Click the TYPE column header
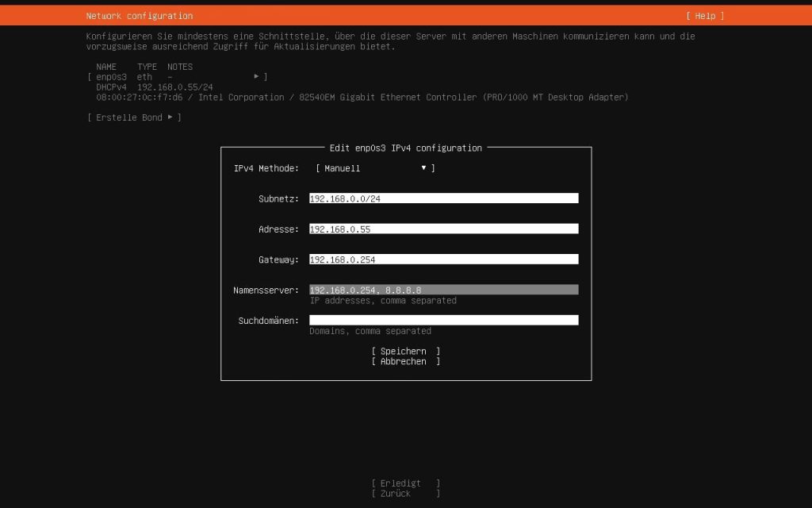This screenshot has height=508, width=812. [x=147, y=67]
